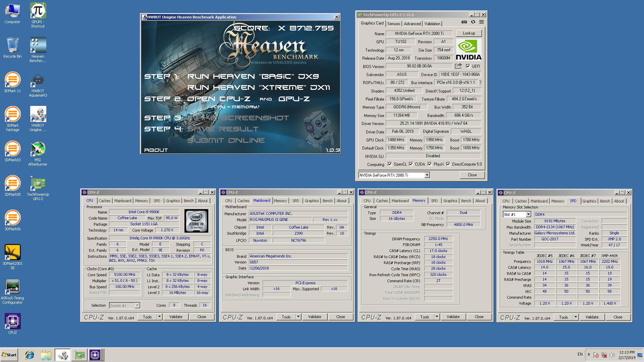Viewport: 644px width, 362px height.
Task: Open HWBOT Aquamark3 desktop icon
Action: coord(38,84)
